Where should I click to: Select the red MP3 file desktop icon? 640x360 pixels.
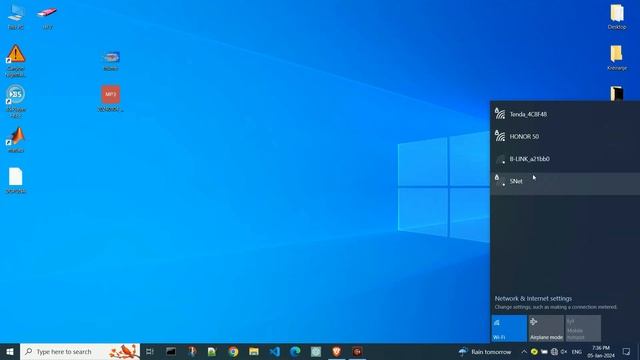111,98
